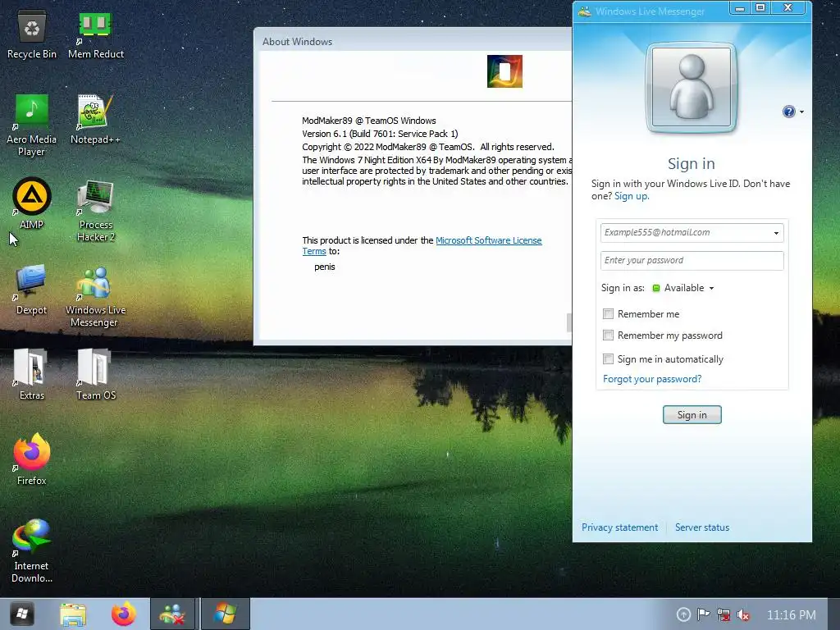
Task: Click the 11:16 PM taskbar clock
Action: [x=792, y=615]
